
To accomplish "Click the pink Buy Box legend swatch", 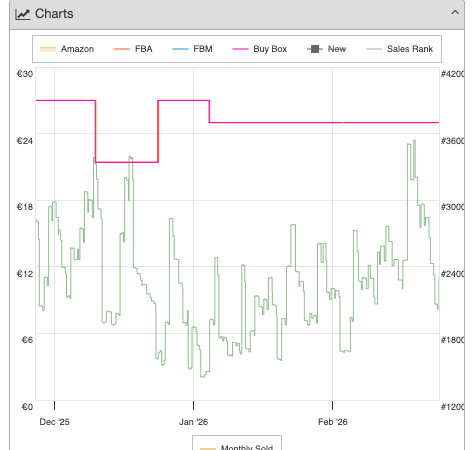I will [240, 49].
